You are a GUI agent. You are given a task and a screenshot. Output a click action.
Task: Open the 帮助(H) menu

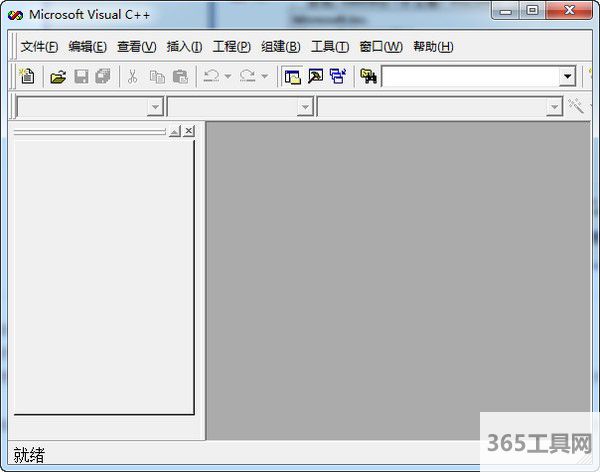432,47
